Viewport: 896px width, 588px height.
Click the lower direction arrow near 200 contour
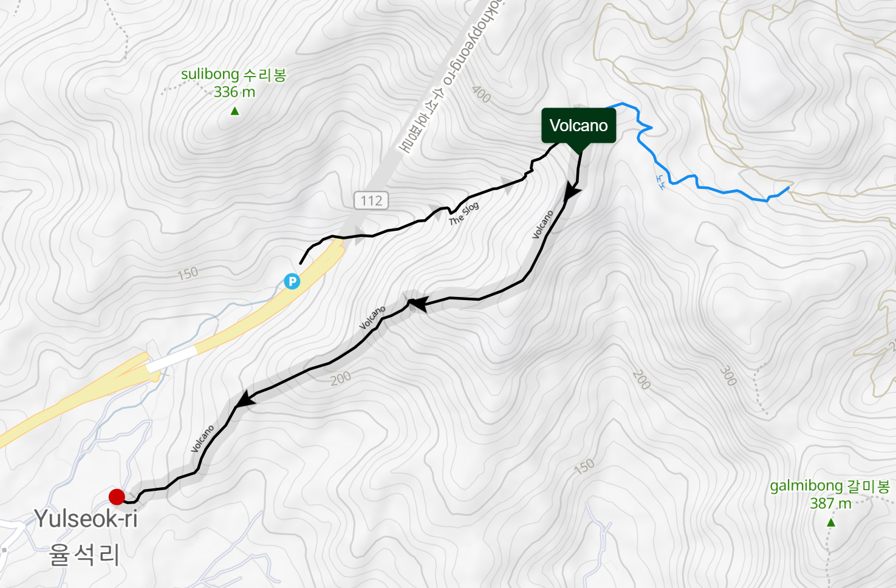pyautogui.click(x=245, y=400)
